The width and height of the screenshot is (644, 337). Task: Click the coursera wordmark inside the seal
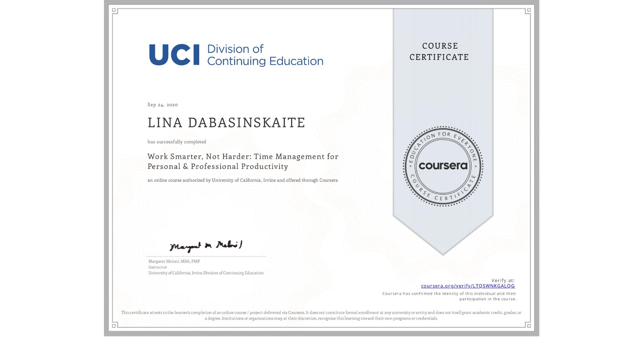pyautogui.click(x=443, y=166)
